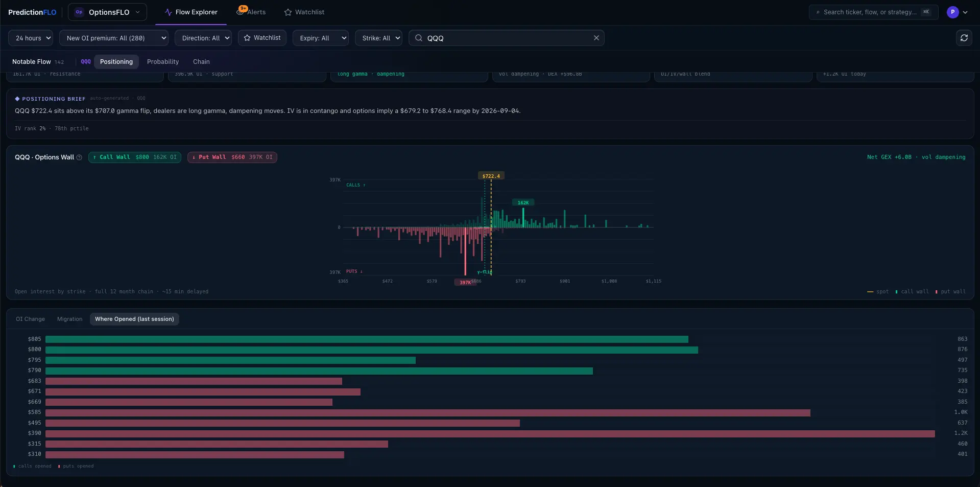Open the OptionsFLO product switcher dropdown
This screenshot has width=980, height=487.
pos(107,12)
